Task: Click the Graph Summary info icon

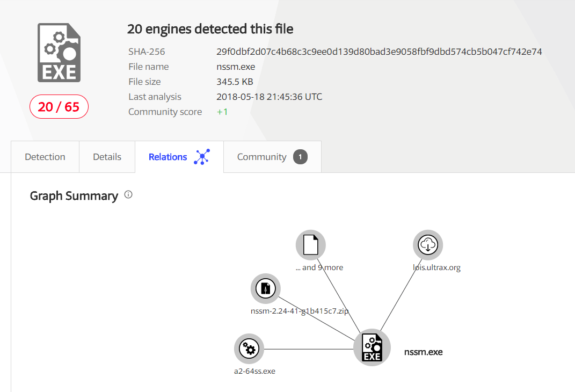Action: point(128,195)
